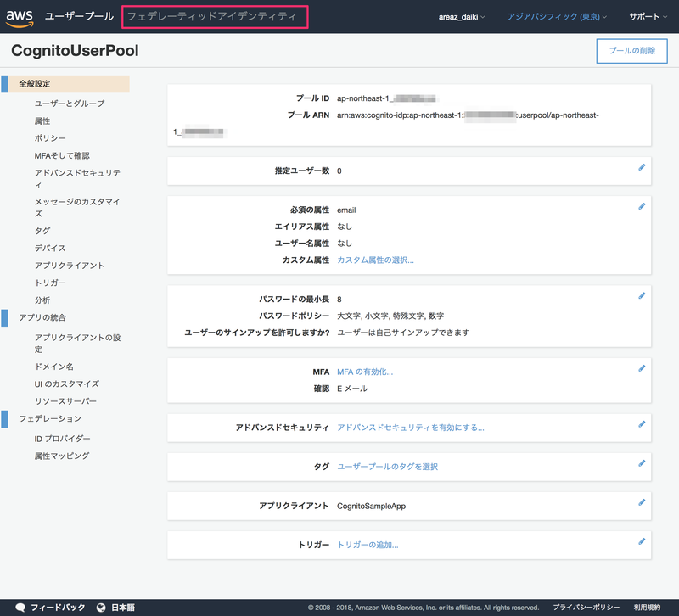Viewport: 679px width, 616px height.
Task: Open リソースサーバー in the sidebar
Action: tap(65, 401)
